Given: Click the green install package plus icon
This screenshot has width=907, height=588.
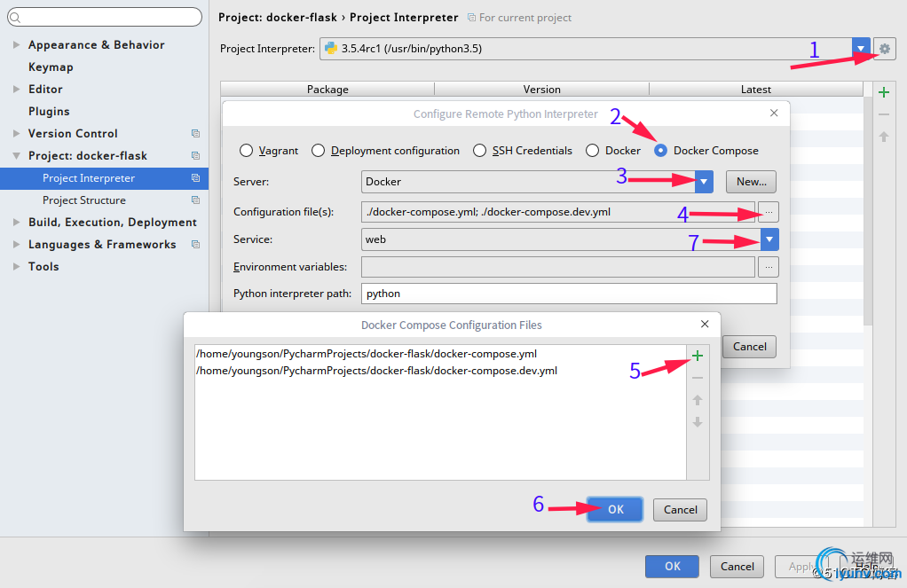Looking at the screenshot, I should (883, 92).
